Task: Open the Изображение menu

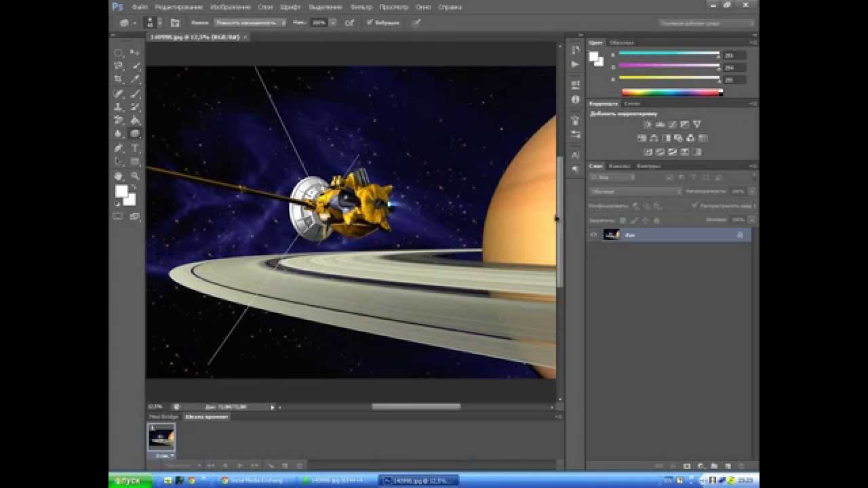Action: pos(231,7)
